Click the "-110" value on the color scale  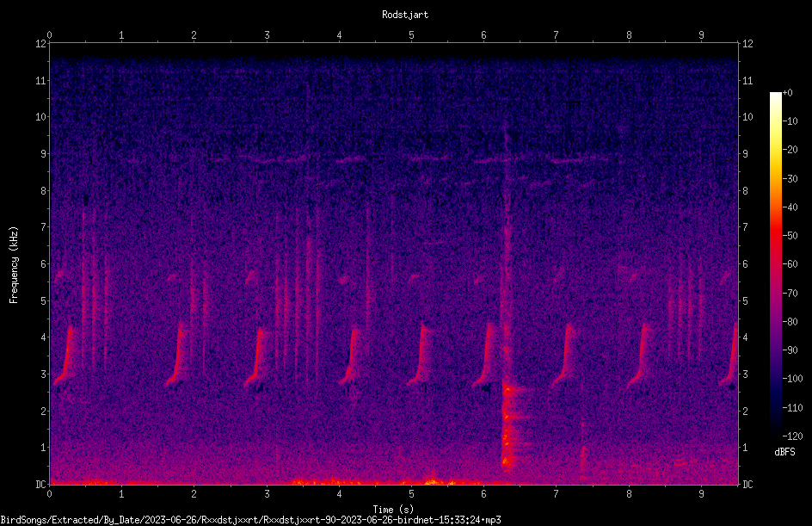[792, 408]
